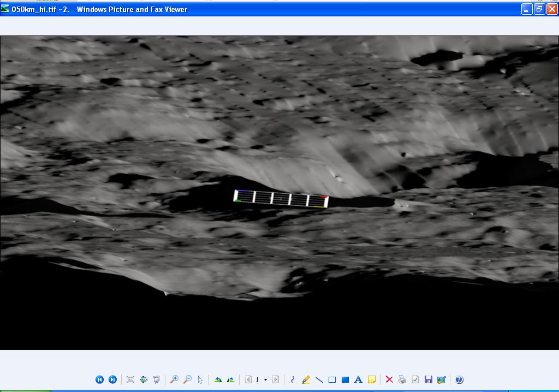Viewport: 559px width, 392px height.
Task: Choose the Select annotation arrow tool
Action: [200, 379]
